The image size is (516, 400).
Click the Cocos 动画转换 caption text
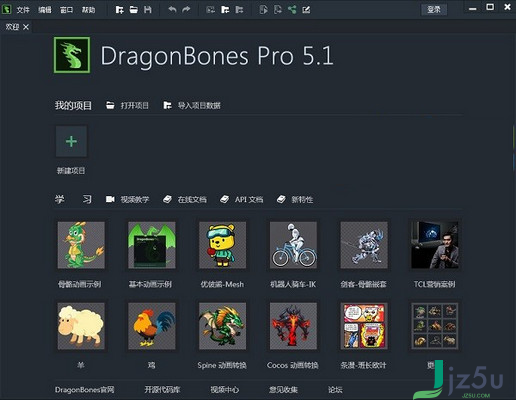coord(293,365)
